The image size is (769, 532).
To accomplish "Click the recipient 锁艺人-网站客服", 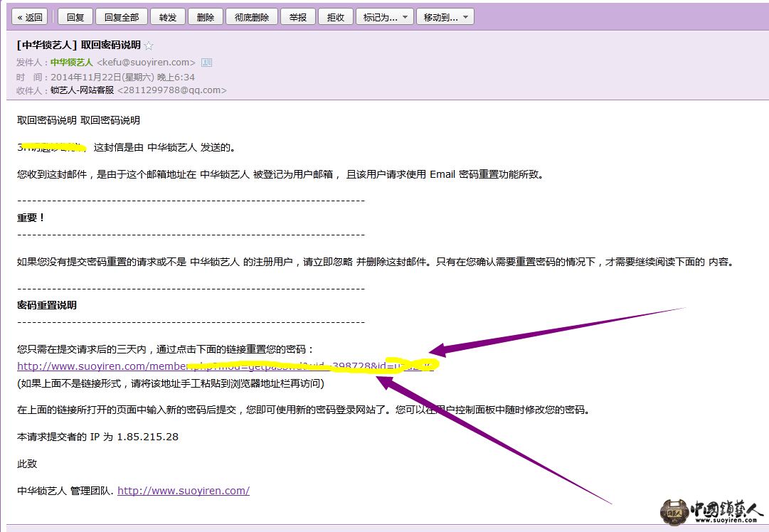I will (x=82, y=90).
